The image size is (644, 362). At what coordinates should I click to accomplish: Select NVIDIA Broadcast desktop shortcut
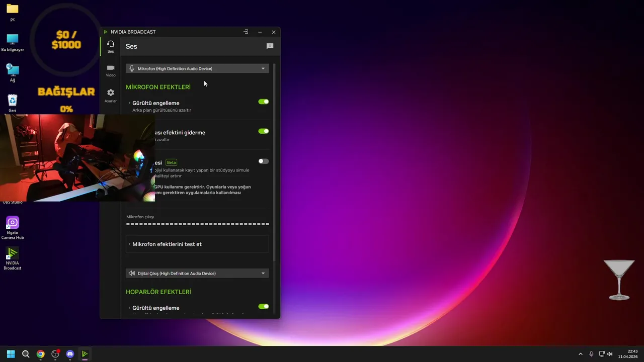(x=13, y=258)
